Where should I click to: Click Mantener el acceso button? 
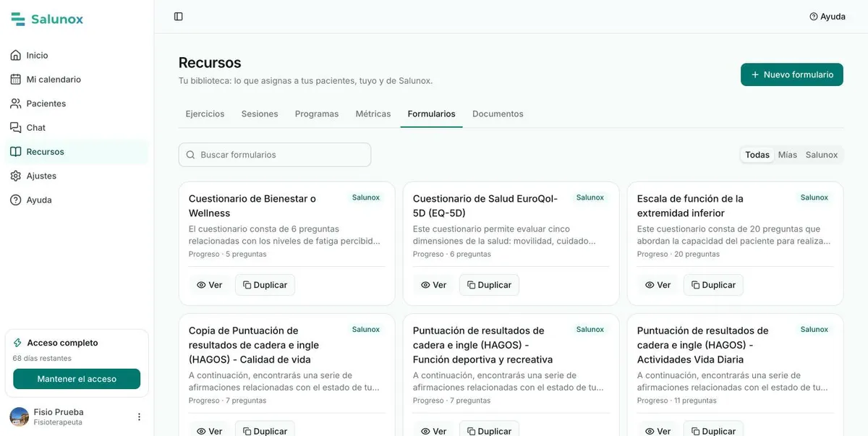[77, 379]
